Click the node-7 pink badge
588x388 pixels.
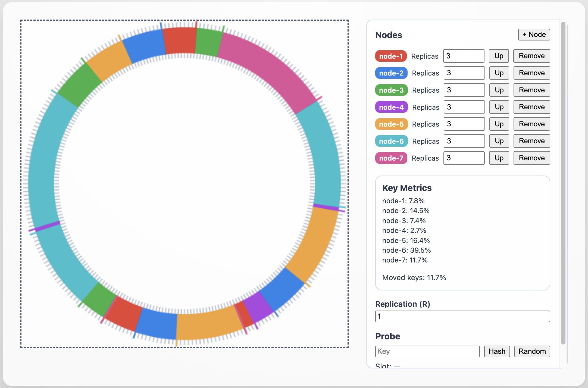click(391, 158)
